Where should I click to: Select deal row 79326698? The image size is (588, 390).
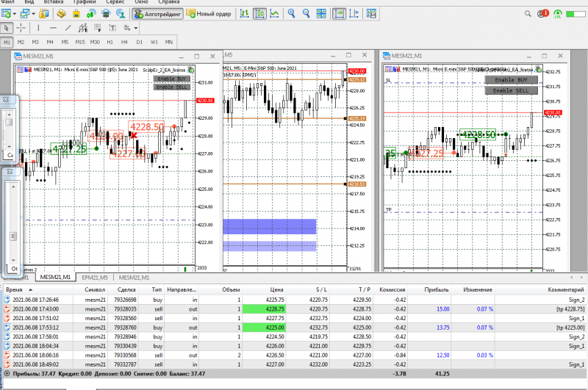(x=295, y=300)
